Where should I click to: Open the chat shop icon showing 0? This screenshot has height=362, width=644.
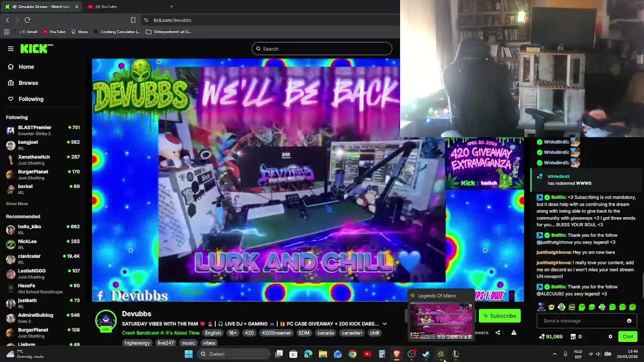[x=576, y=336]
